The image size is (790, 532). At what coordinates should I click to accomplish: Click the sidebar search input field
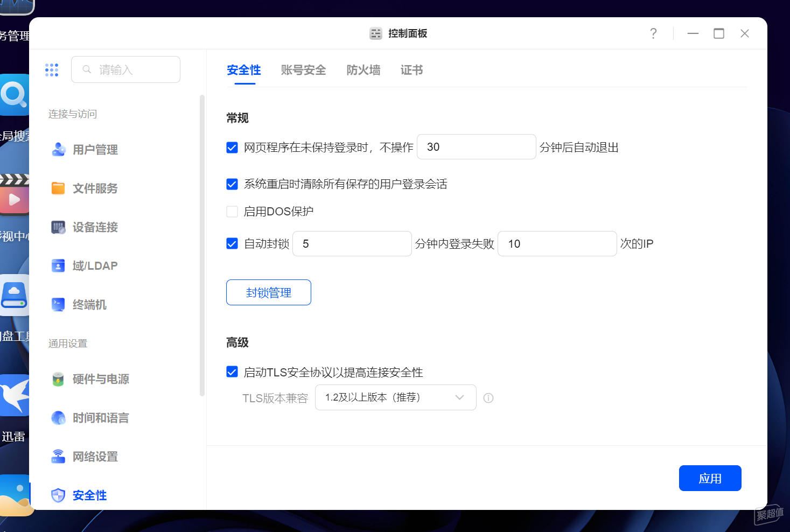coord(125,69)
